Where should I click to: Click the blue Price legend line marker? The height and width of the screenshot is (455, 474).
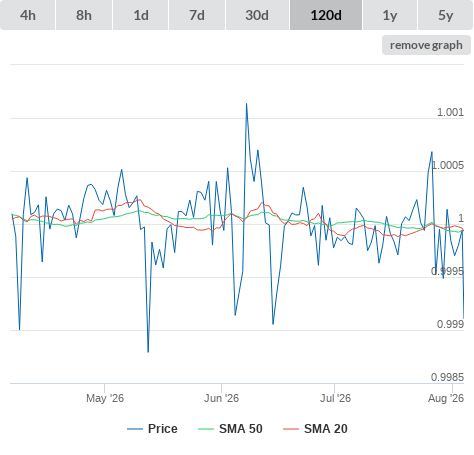click(x=135, y=429)
